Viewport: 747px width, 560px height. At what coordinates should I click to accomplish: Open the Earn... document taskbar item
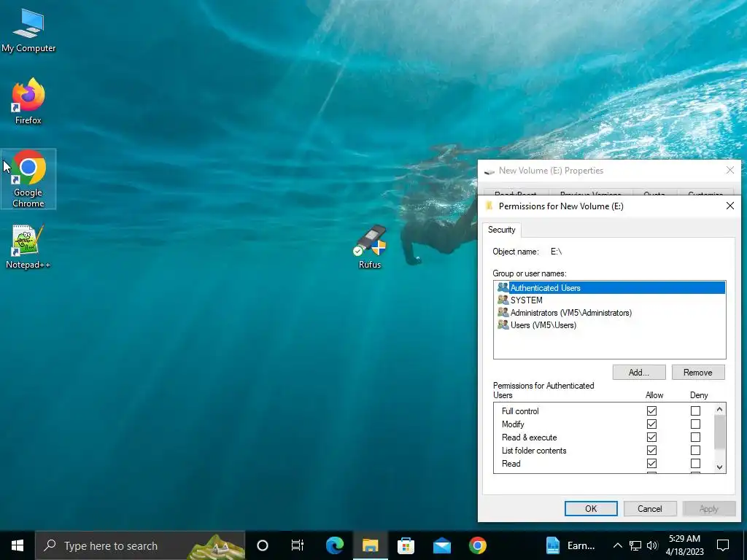pos(570,545)
